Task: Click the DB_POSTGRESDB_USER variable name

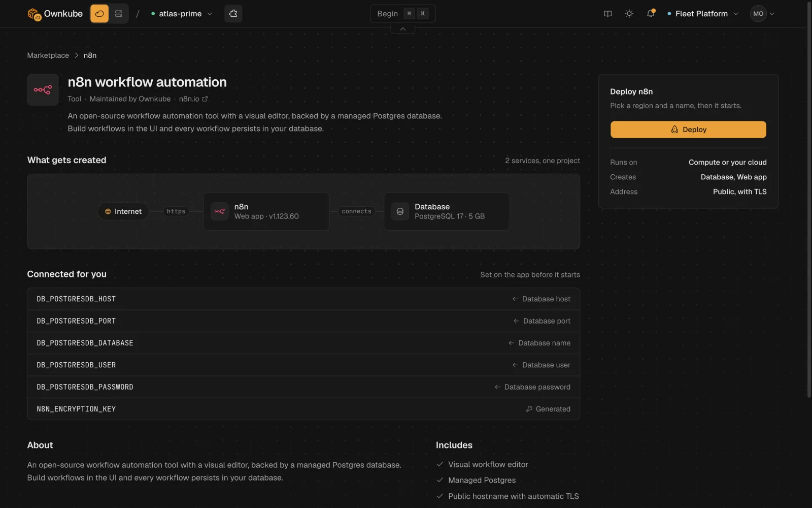Action: point(76,365)
